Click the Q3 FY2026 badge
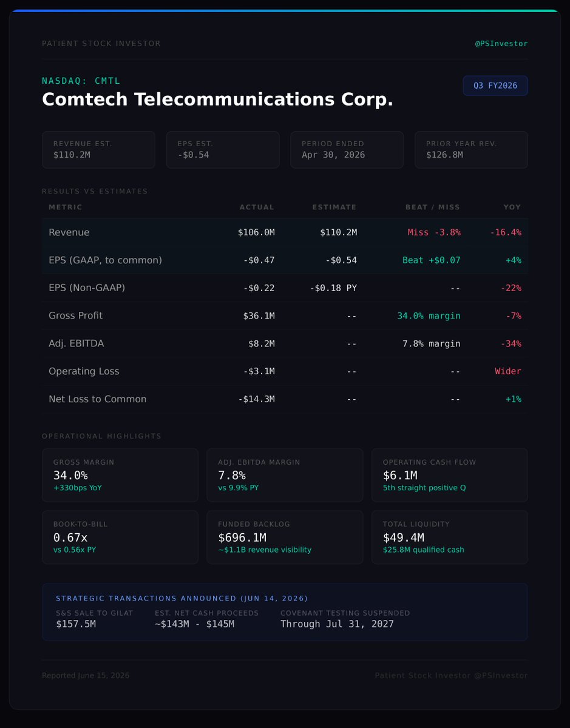 [x=495, y=86]
